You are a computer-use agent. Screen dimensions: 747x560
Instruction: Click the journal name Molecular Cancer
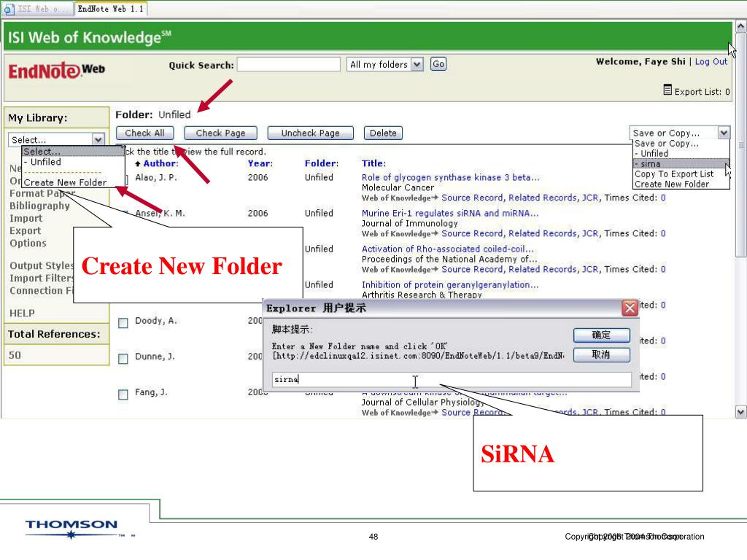pos(398,187)
